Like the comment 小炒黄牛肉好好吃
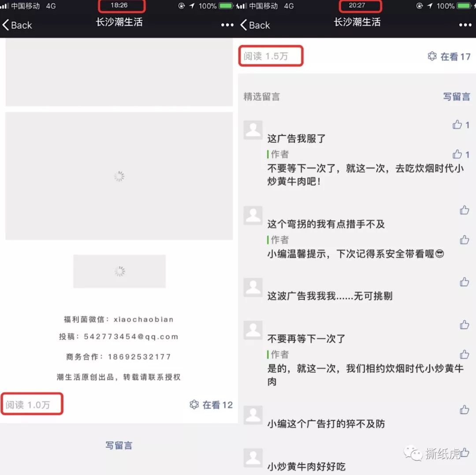The height and width of the screenshot is (475, 476). pos(465,454)
